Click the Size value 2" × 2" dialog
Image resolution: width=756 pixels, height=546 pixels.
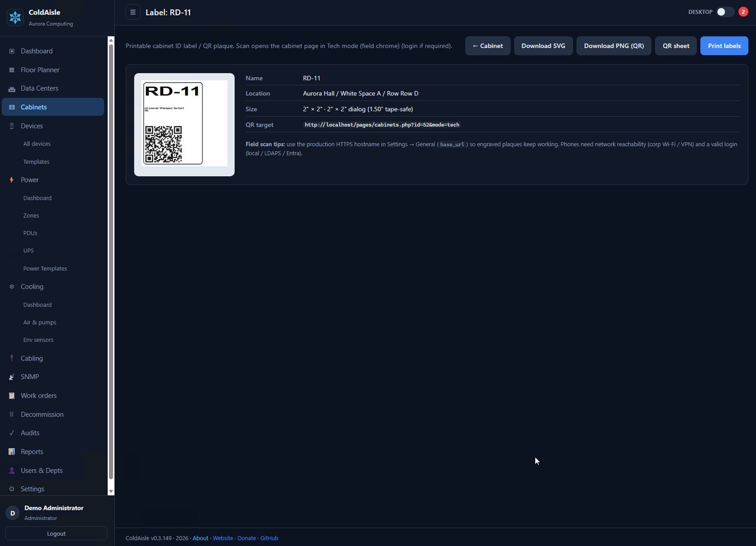[358, 109]
